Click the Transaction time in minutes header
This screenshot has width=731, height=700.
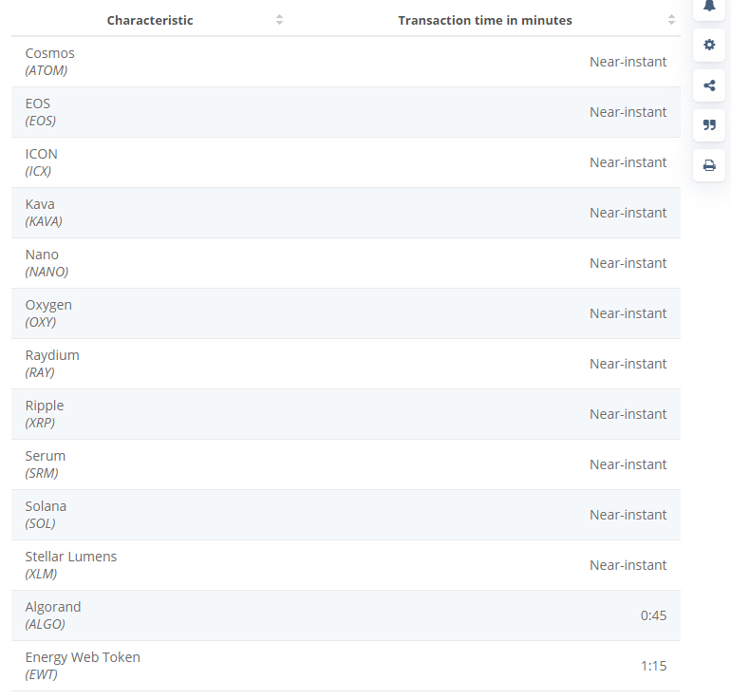pos(485,21)
